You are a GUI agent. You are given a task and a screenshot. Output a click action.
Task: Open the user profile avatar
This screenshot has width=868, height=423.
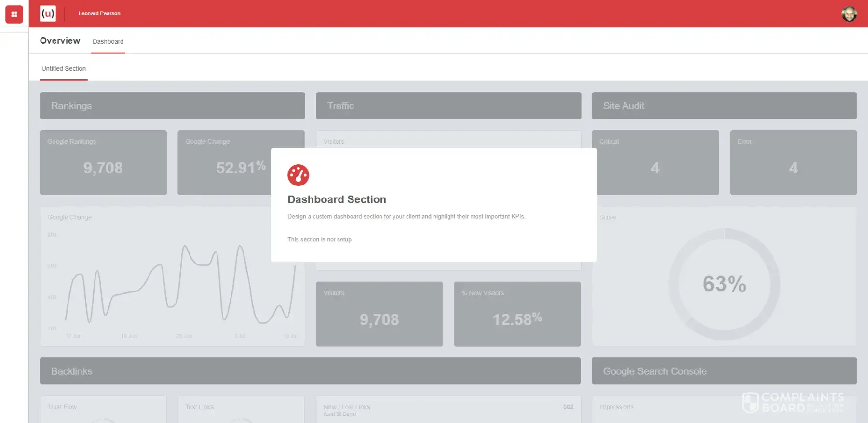tap(849, 14)
